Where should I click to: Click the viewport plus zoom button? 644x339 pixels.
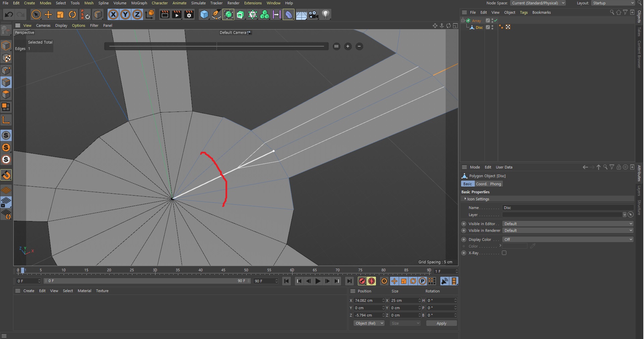point(348,47)
